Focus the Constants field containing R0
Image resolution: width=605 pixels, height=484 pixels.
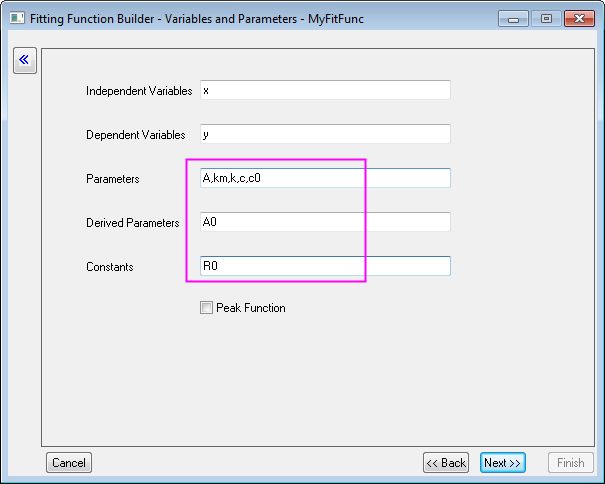[x=325, y=266]
